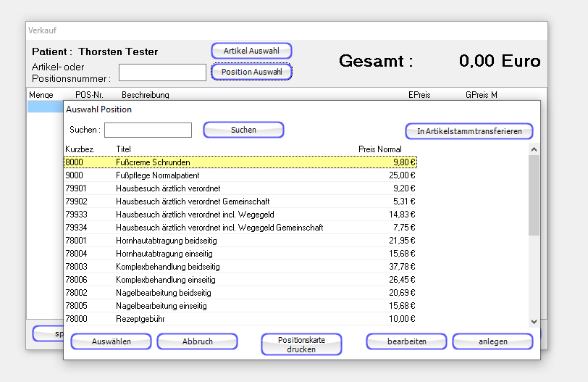
Task: Click into the Suchen text field
Action: [148, 130]
